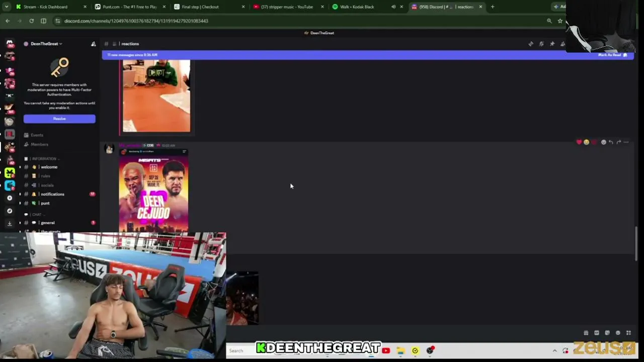Screen dimensions: 644x362
Task: Open the zoom magnifier in address bar
Action: click(x=549, y=21)
